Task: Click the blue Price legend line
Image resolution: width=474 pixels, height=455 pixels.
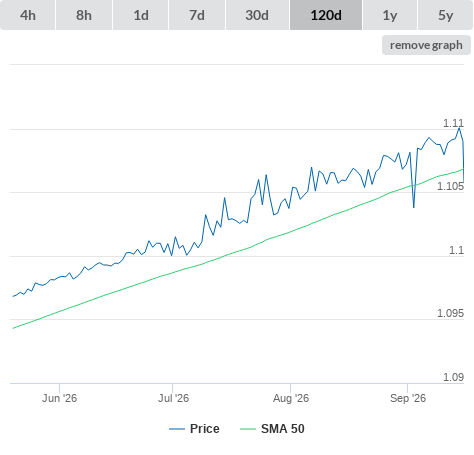Action: (x=177, y=429)
